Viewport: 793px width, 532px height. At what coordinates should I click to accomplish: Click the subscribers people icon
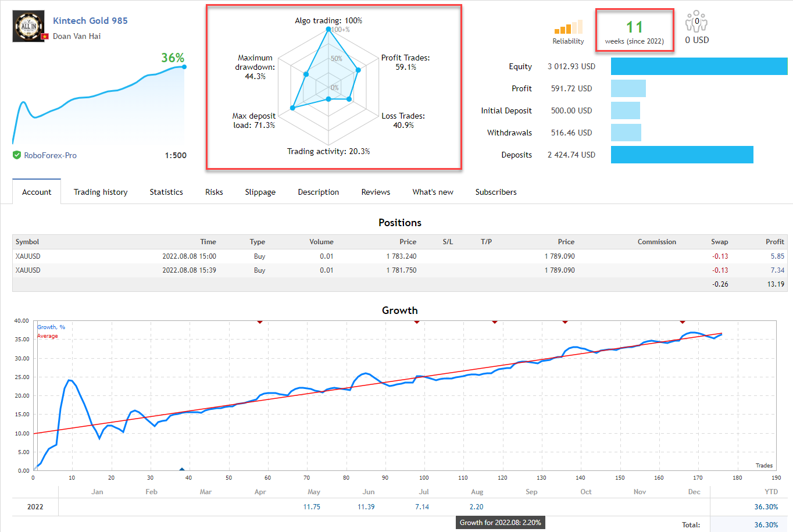[x=696, y=22]
